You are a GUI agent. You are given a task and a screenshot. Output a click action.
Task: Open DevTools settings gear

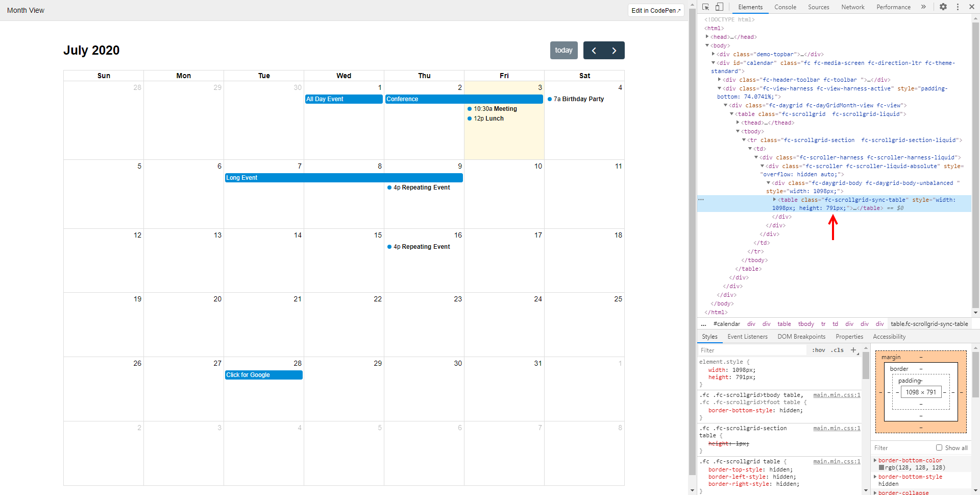944,7
